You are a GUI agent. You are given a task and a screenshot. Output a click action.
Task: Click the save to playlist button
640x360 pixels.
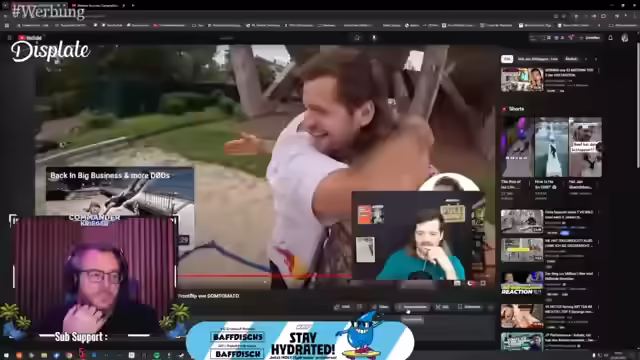click(469, 307)
